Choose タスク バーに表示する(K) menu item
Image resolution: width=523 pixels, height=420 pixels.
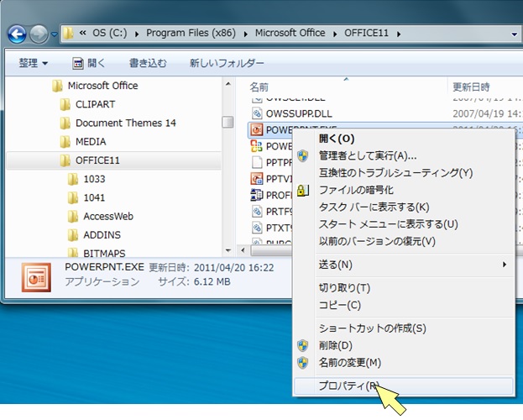pyautogui.click(x=405, y=207)
